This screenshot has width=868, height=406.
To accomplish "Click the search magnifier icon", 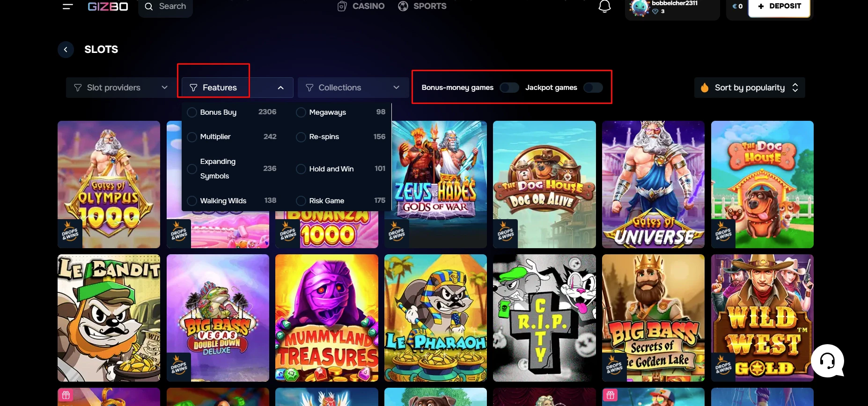I will [149, 7].
